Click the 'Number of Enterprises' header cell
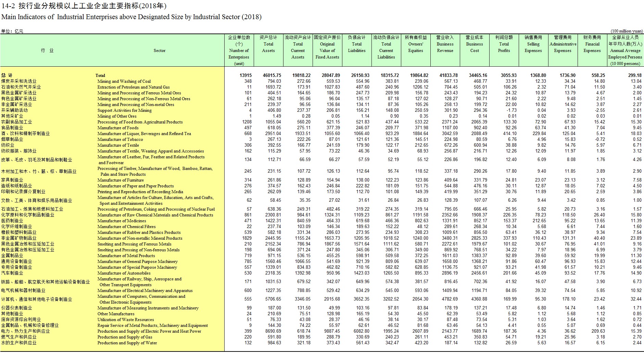 tap(239, 51)
